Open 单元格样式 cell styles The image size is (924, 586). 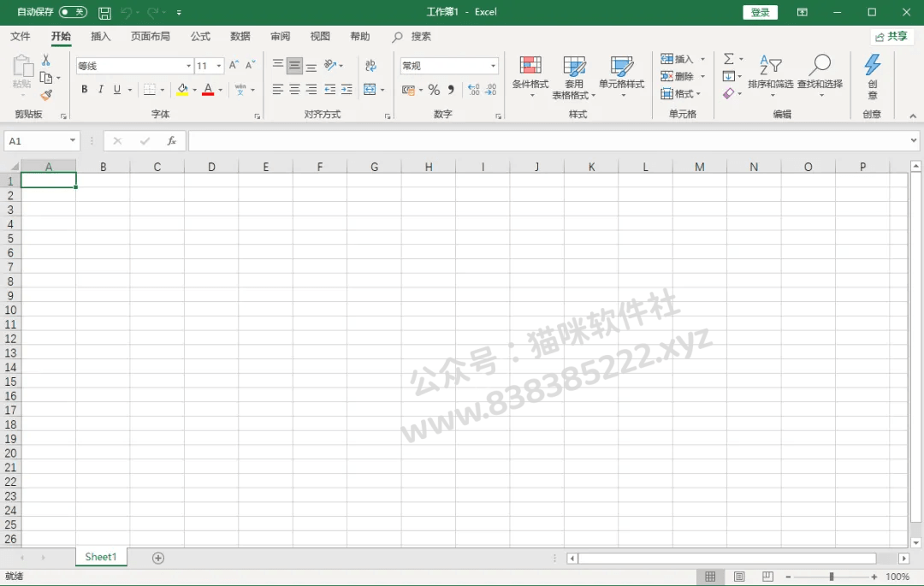622,76
